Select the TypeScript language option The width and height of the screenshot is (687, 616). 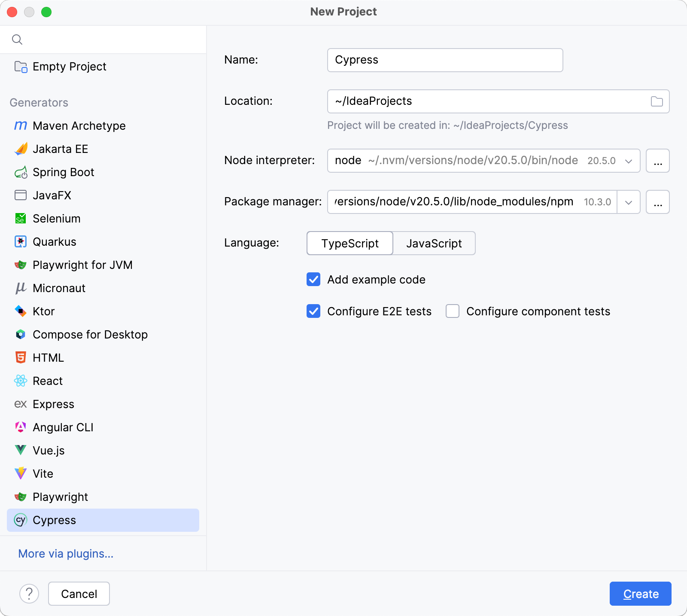350,244
